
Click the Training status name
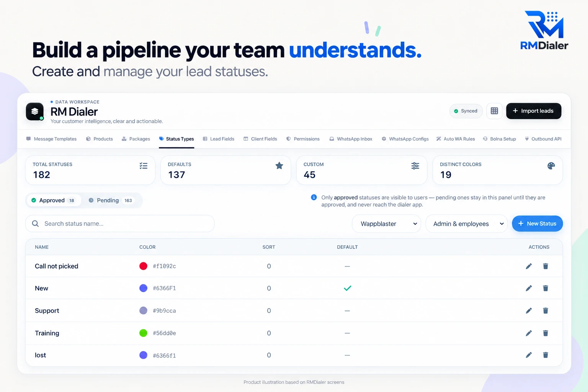[47, 333]
